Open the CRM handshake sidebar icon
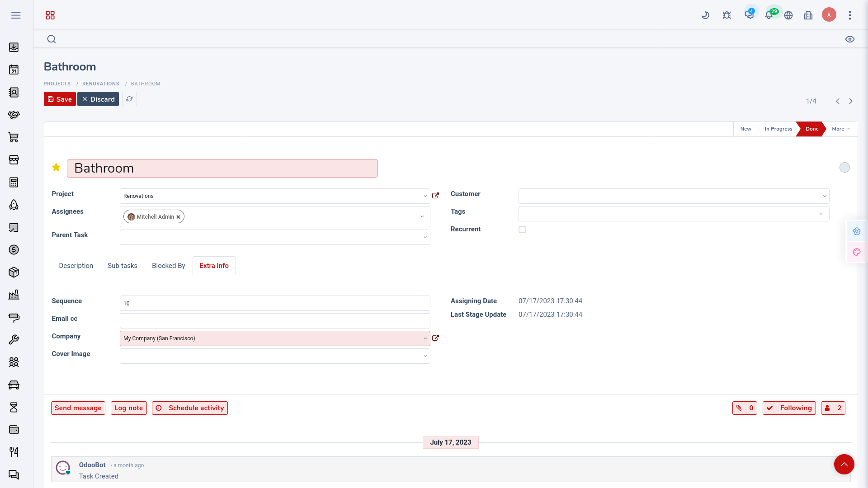 click(x=14, y=115)
